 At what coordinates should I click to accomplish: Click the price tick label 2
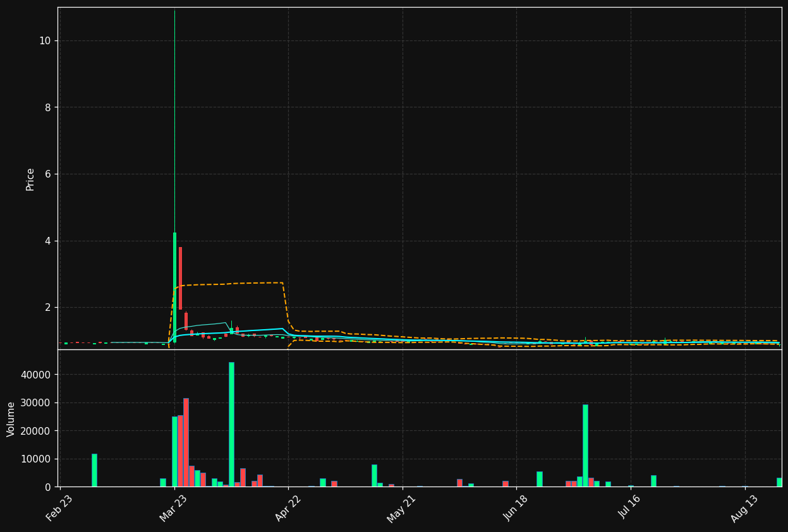48,307
